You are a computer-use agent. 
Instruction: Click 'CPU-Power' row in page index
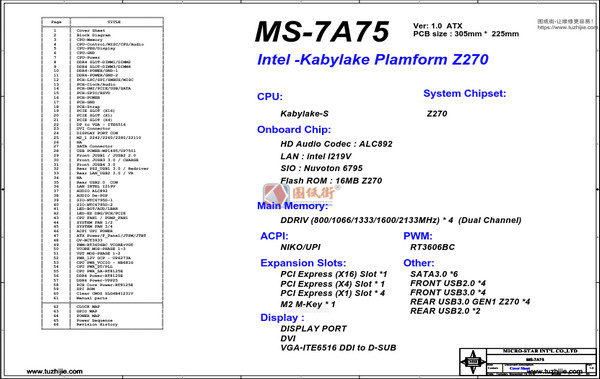pos(88,57)
